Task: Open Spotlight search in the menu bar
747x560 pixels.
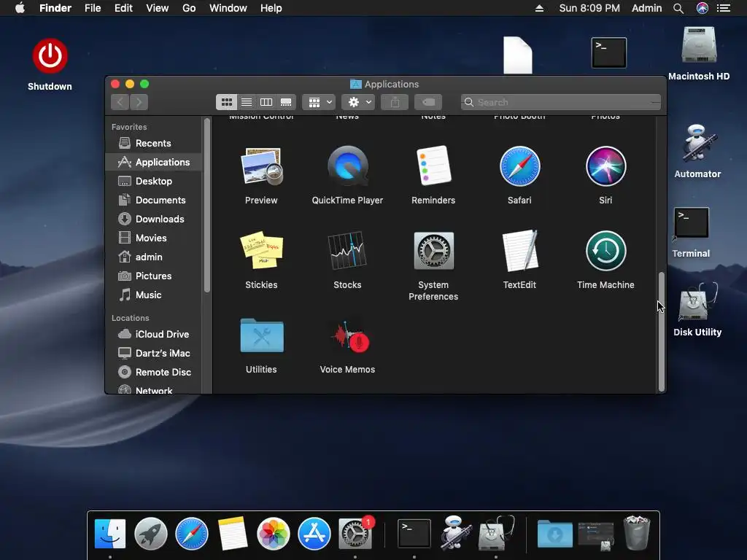Action: pos(678,8)
